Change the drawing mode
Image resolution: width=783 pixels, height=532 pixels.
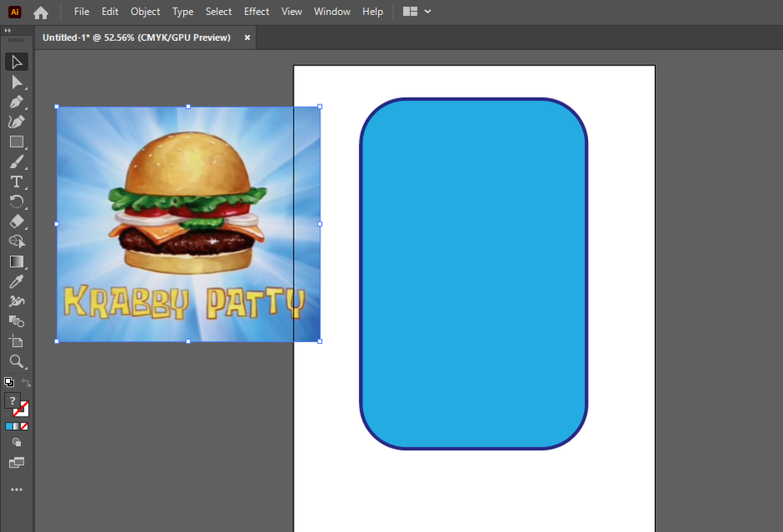pos(17,442)
